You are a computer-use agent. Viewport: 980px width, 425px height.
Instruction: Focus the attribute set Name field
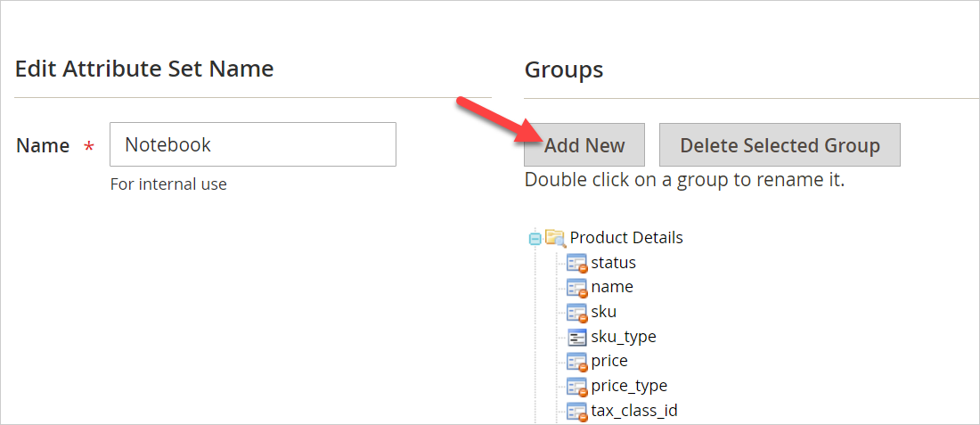(253, 144)
